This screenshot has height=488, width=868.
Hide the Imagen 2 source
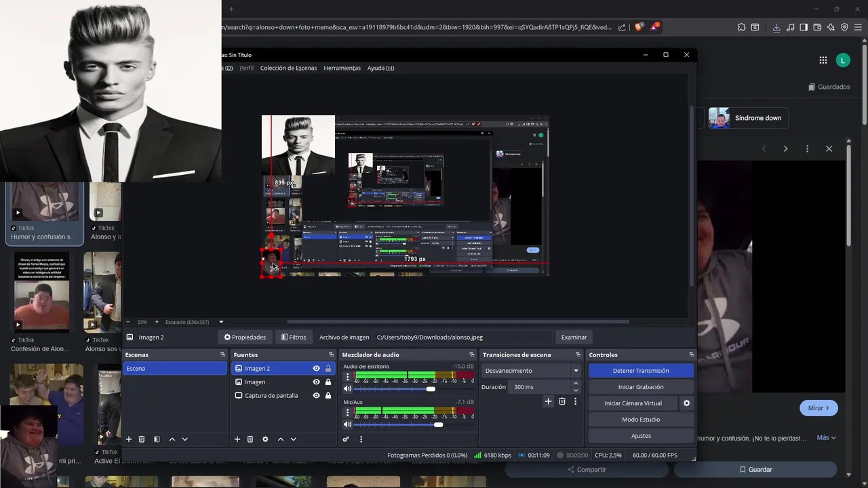point(316,369)
